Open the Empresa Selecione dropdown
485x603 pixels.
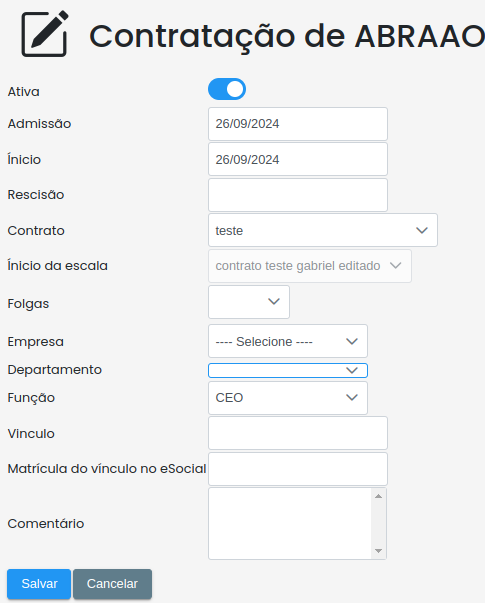pyautogui.click(x=288, y=341)
